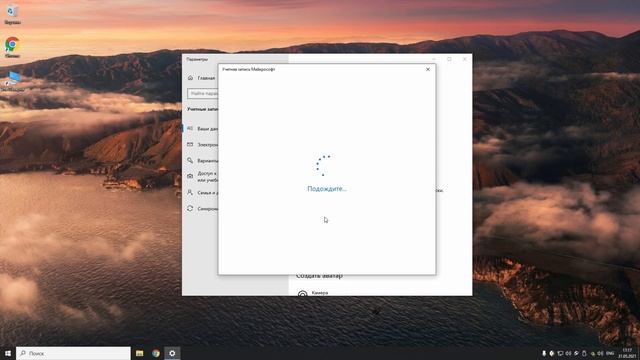The height and width of the screenshot is (360, 640).
Task: Click the Камера label under Создать аватар
Action: click(320, 293)
